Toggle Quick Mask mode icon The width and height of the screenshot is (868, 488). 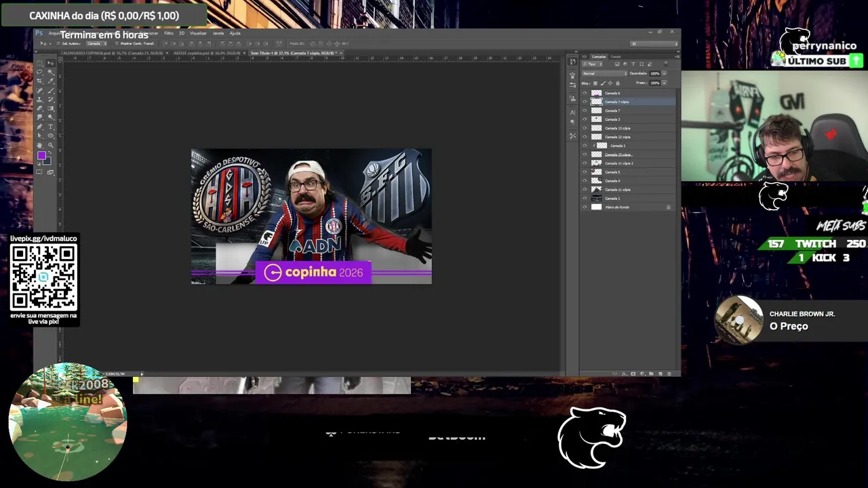[x=39, y=171]
